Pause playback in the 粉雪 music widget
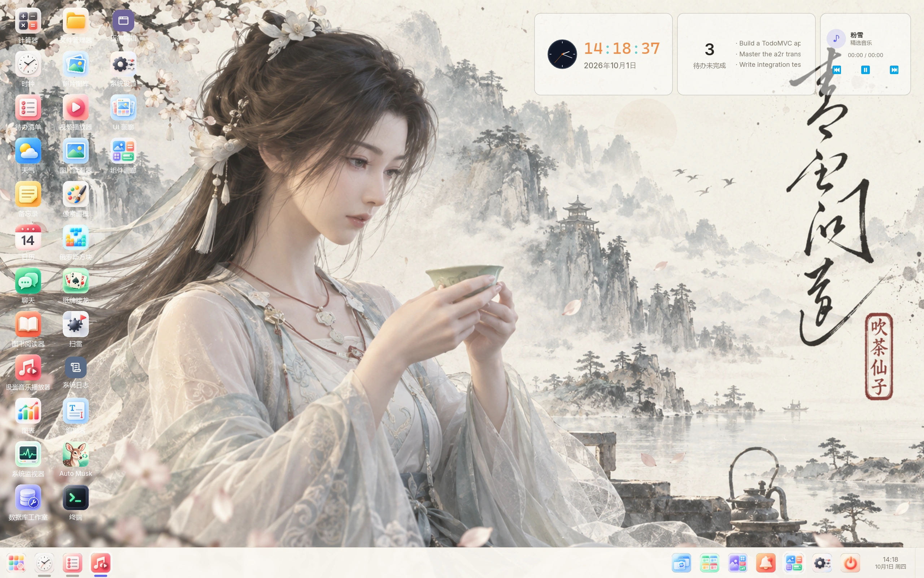Image resolution: width=924 pixels, height=578 pixels. (x=865, y=70)
